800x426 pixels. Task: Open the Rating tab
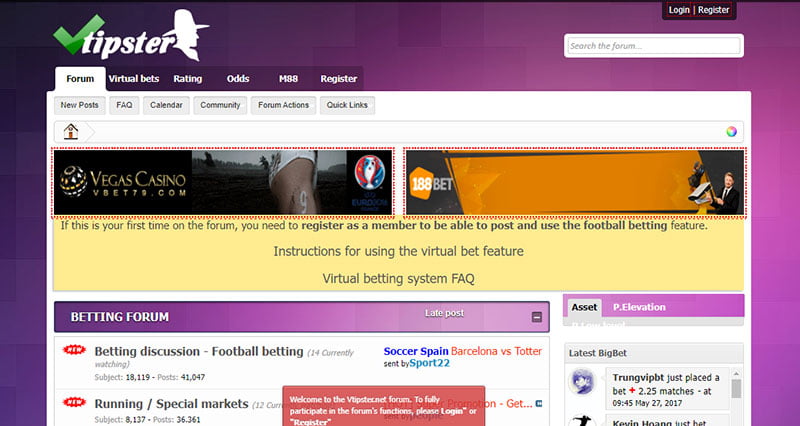(187, 79)
